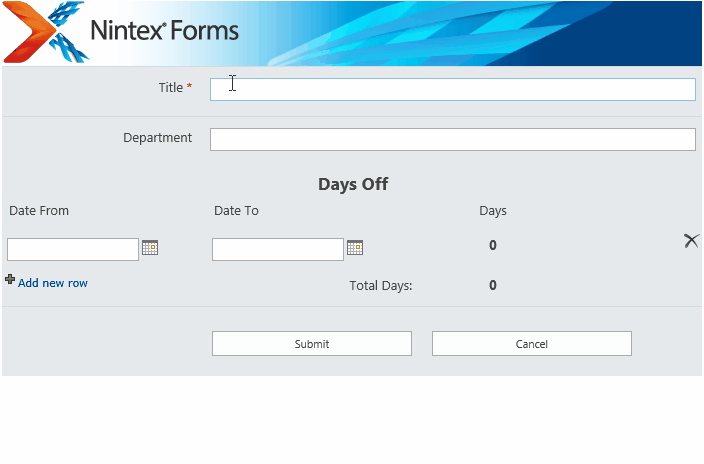Open the Date From calendar picker
Image resolution: width=704 pixels, height=464 pixels.
[150, 247]
